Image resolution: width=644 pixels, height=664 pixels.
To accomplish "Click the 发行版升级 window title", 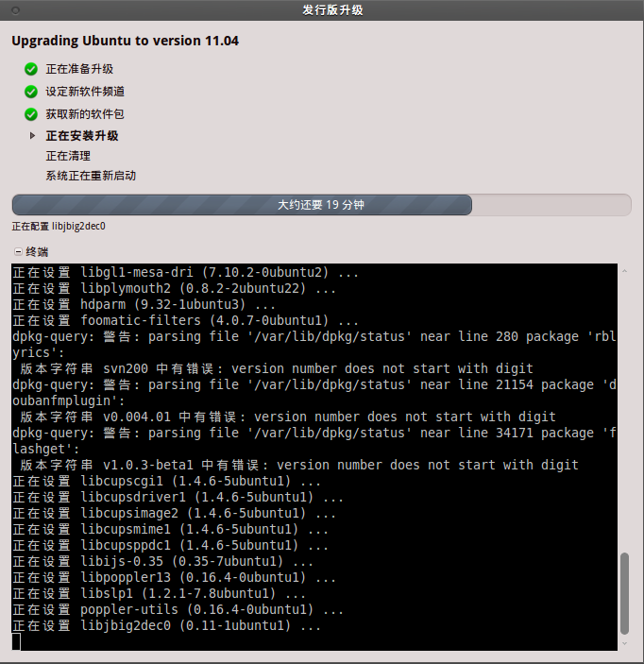I will point(332,9).
